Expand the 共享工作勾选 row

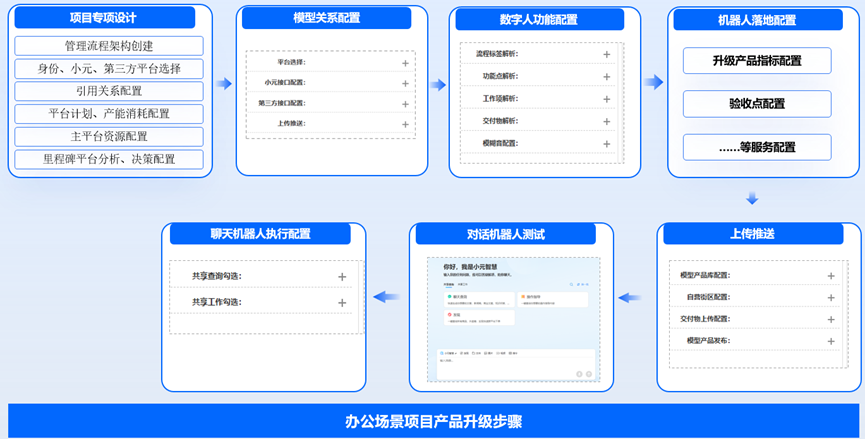click(342, 302)
